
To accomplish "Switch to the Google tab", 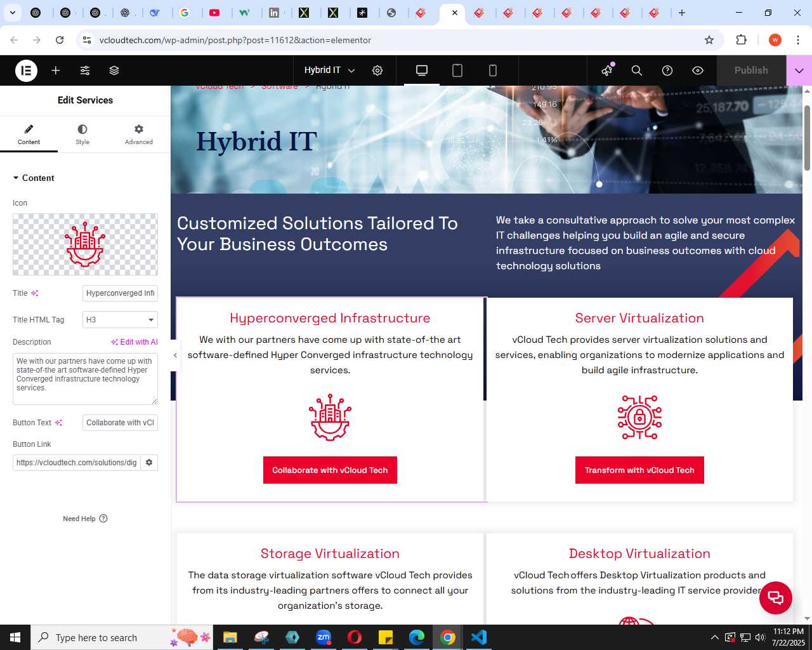I will tap(185, 13).
